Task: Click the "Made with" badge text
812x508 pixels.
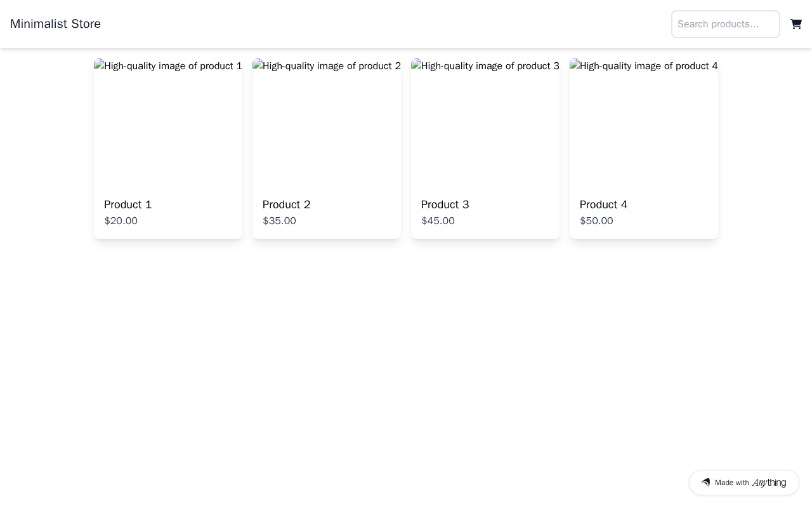Action: (x=732, y=483)
